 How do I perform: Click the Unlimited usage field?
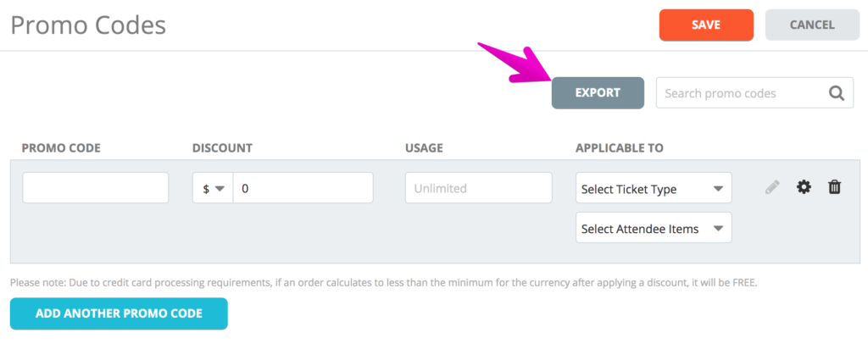point(478,187)
